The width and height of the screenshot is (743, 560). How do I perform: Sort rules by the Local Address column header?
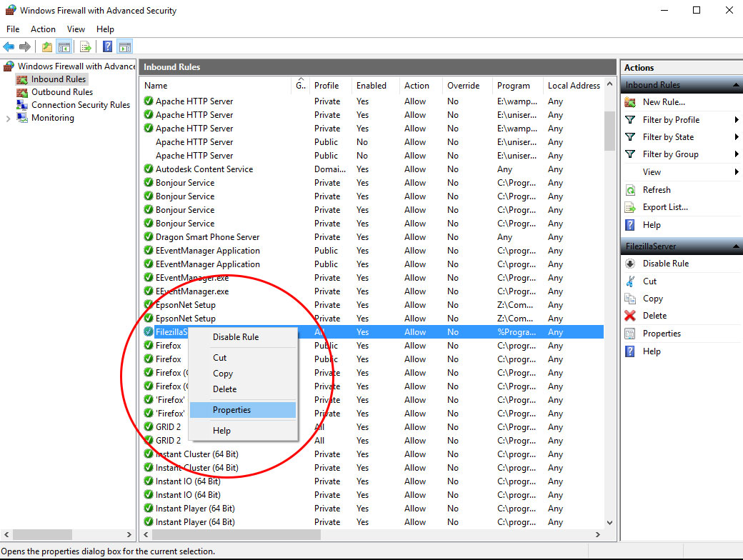[x=574, y=86]
